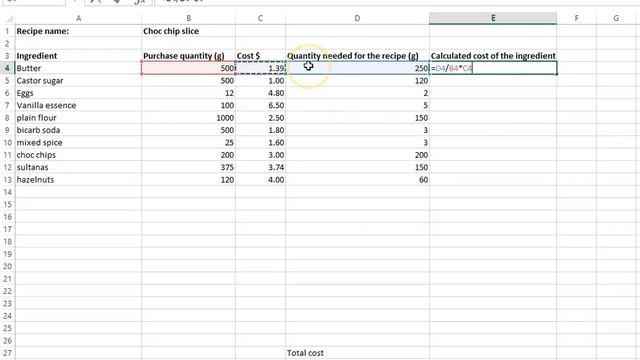The width and height of the screenshot is (640, 360).
Task: Click sultanas purchase quantity 375
Action: coord(188,167)
